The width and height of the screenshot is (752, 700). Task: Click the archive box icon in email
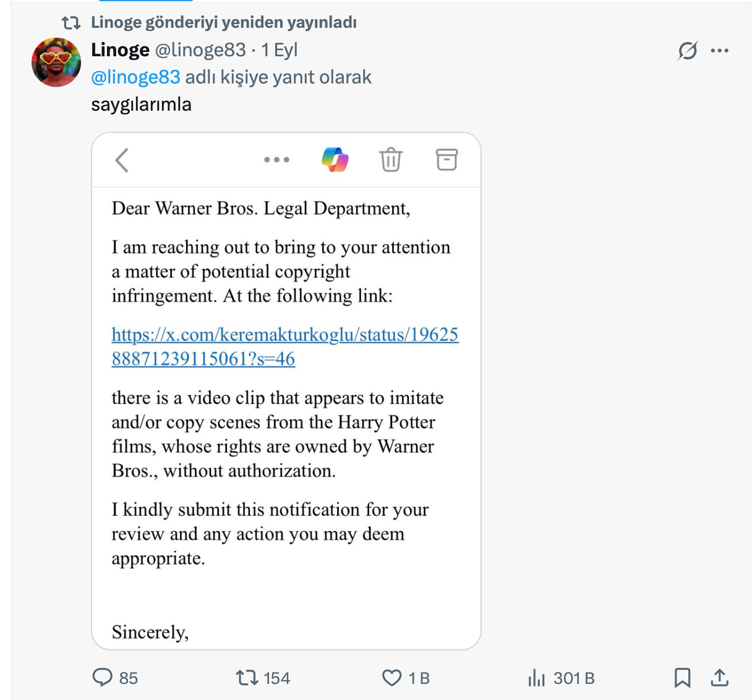click(446, 160)
